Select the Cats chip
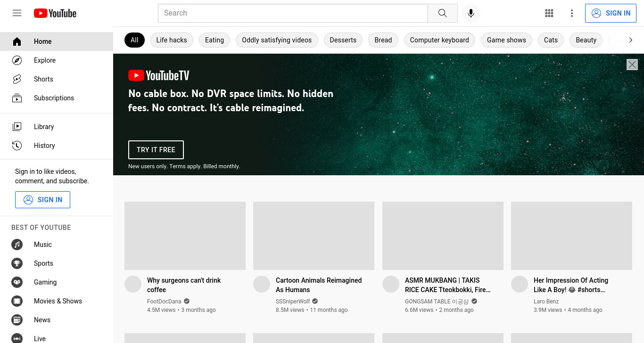 [x=551, y=40]
